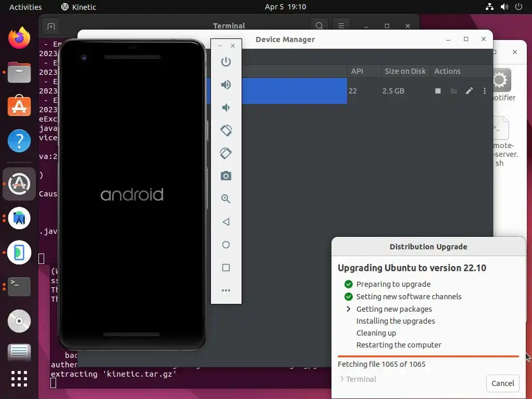
Task: Activate emulator zoom magnifier icon
Action: coord(226,199)
